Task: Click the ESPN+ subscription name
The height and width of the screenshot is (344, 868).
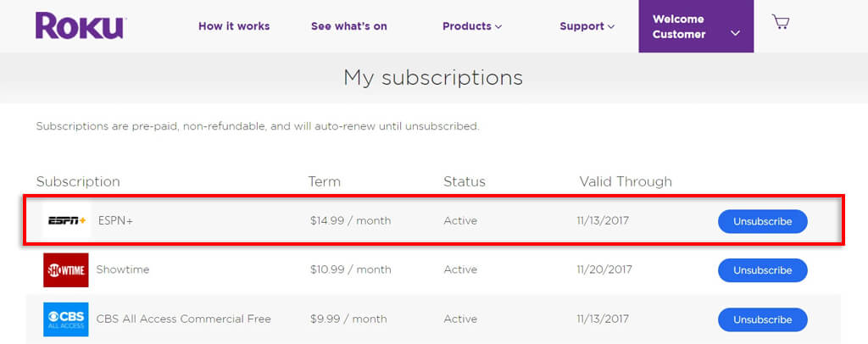Action: 115,221
